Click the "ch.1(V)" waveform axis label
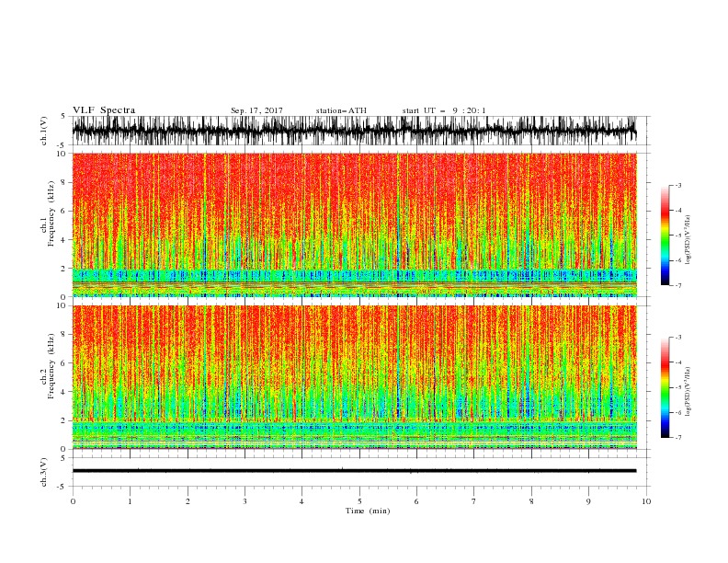Screen dimensions: 728x563 point(44,131)
